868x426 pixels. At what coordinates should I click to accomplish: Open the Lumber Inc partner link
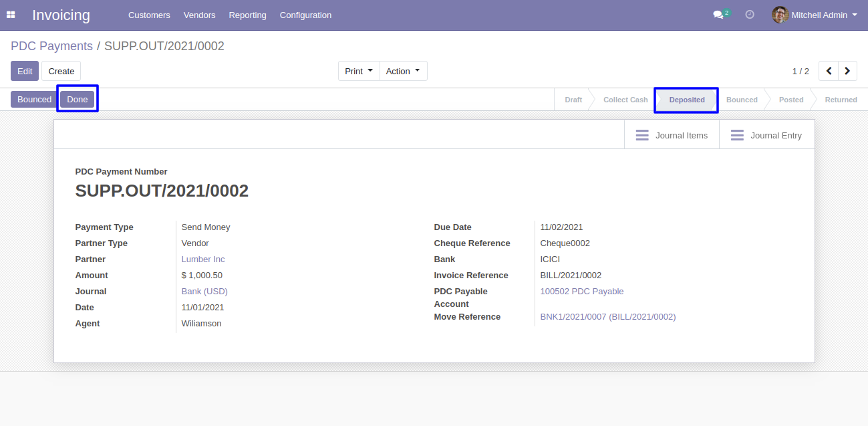pyautogui.click(x=203, y=259)
